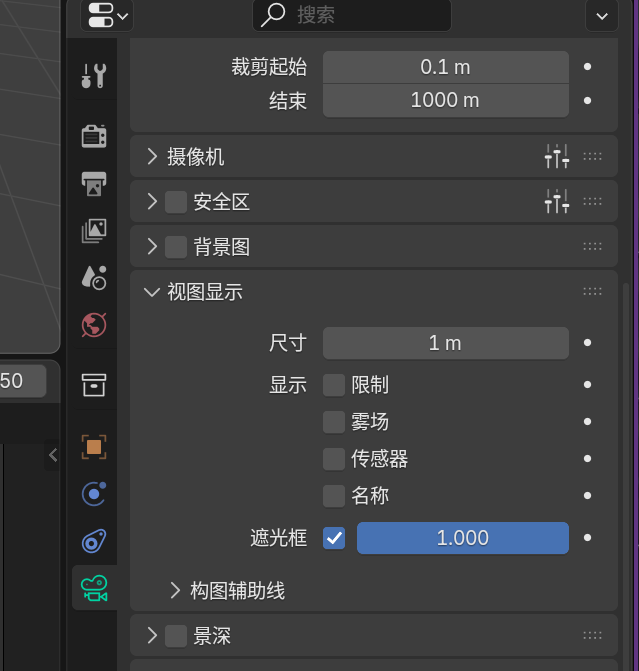Open the Scene properties tab
The width and height of the screenshot is (639, 671).
pyautogui.click(x=94, y=277)
